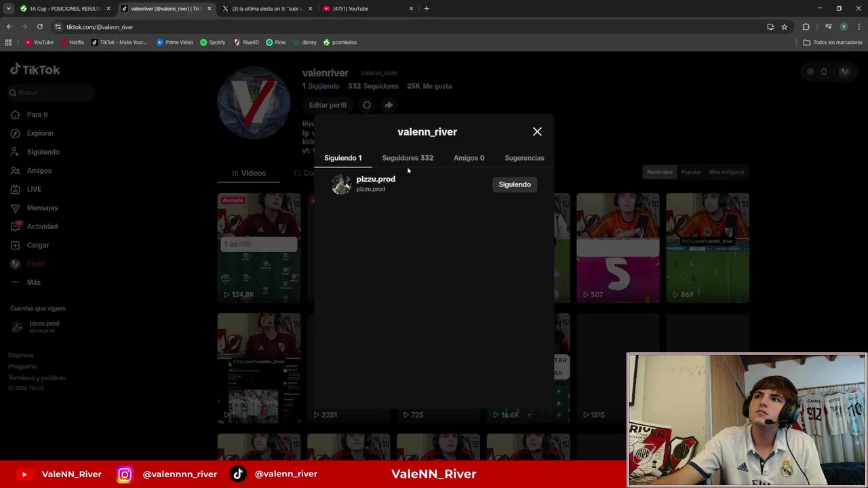The height and width of the screenshot is (488, 868).
Task: Open the tab search dropdown arrow
Action: pyautogui.click(x=8, y=9)
